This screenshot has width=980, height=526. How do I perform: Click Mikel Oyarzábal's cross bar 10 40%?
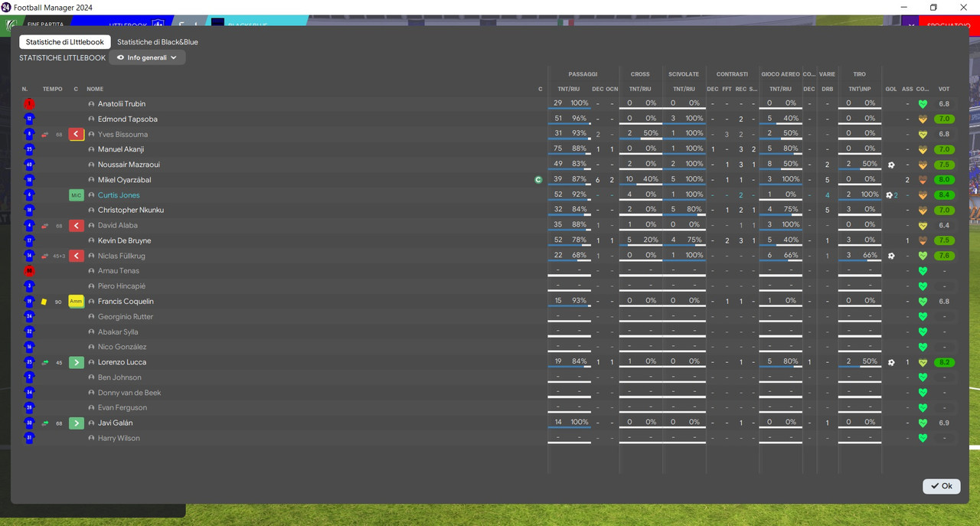point(640,180)
